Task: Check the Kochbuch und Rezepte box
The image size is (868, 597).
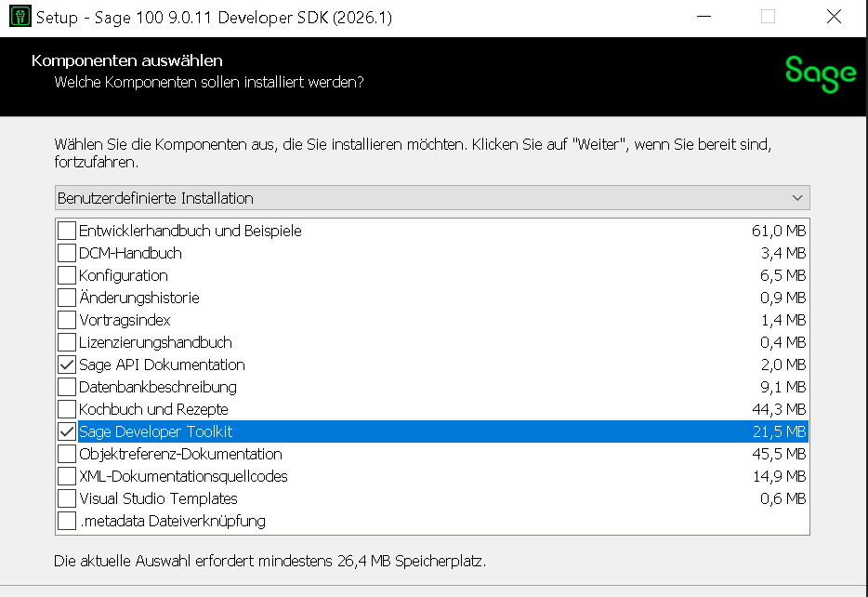Action: pyautogui.click(x=67, y=409)
